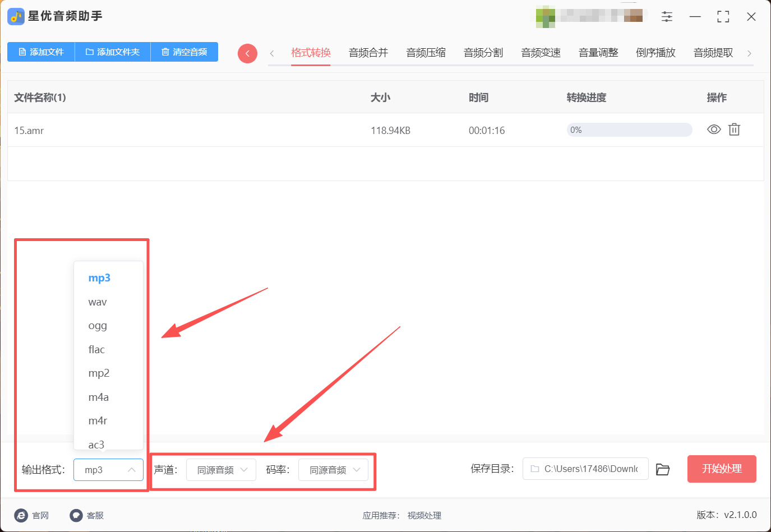The image size is (771, 532).
Task: Collapse the 输出格式 mp3 dropdown
Action: 108,470
